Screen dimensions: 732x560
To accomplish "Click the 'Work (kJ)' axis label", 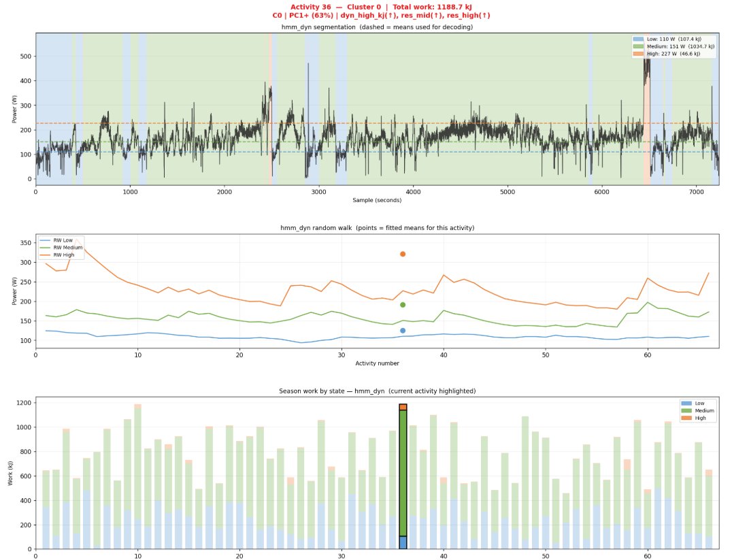I will [10, 473].
